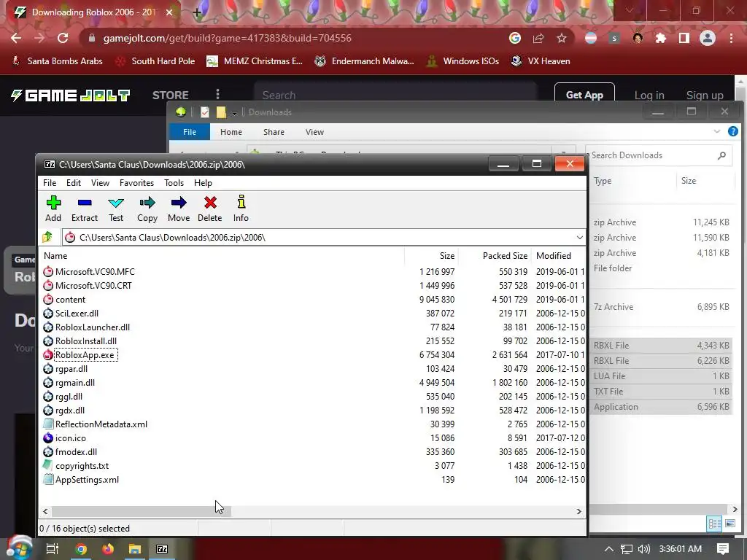
Task: Click the Share page icon in address bar
Action: [x=538, y=38]
